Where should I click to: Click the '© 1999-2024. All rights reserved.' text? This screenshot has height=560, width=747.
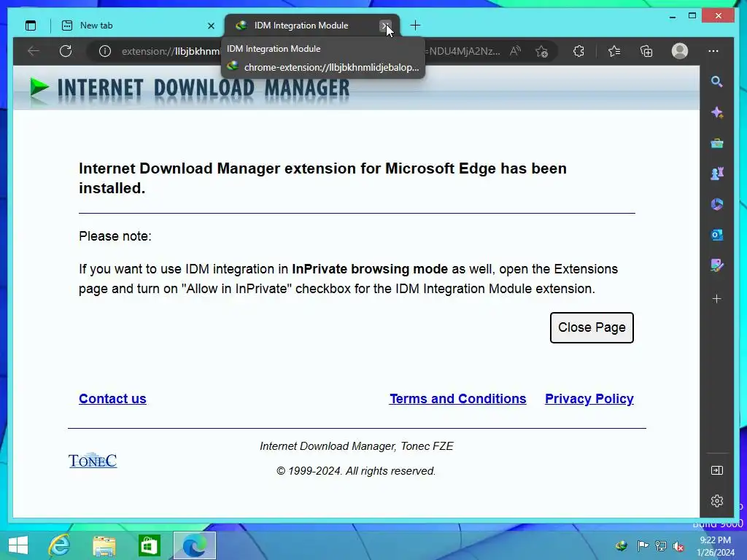[356, 471]
